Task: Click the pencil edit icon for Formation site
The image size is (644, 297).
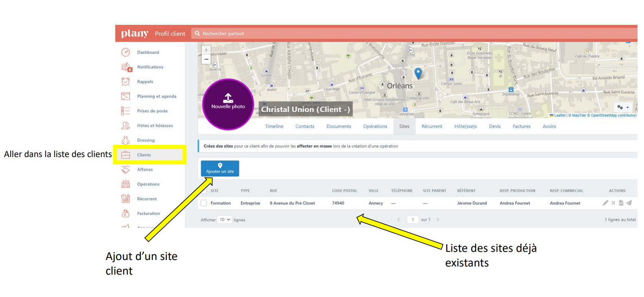Action: [605, 203]
